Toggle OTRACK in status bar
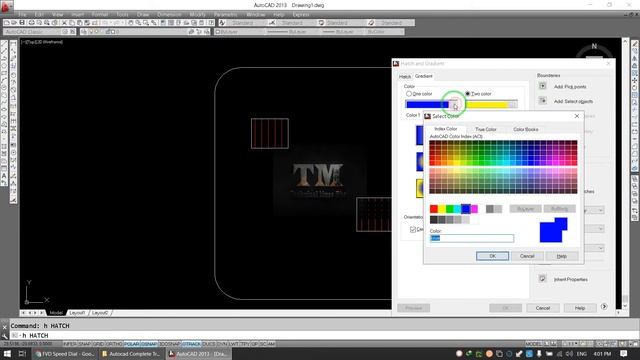 191,344
